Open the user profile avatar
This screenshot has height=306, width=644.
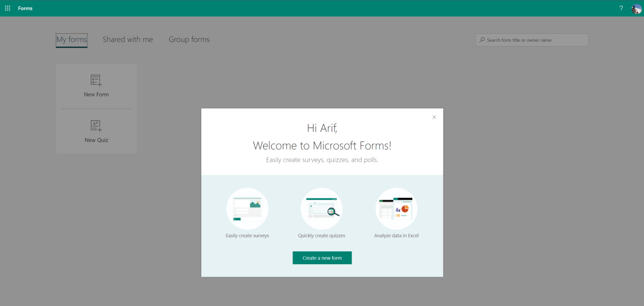[x=636, y=9]
